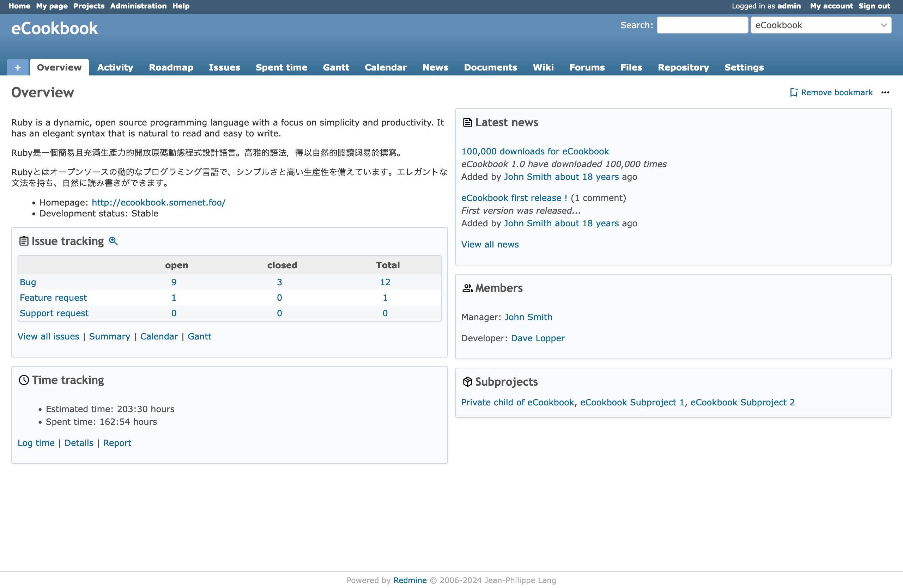Open Administration in the top menu
This screenshot has height=588, width=903.
click(x=138, y=6)
